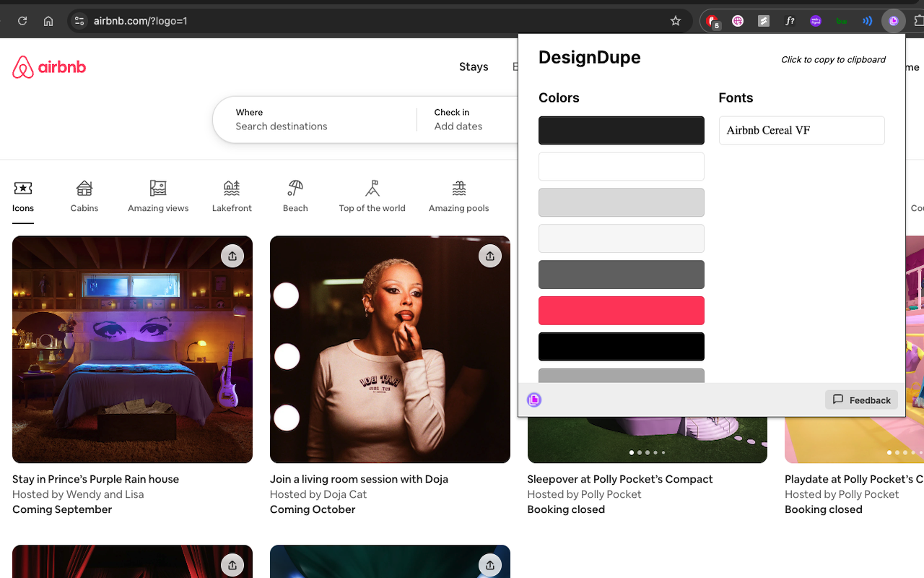
Task: Switch to the Stays tab
Action: 474,66
